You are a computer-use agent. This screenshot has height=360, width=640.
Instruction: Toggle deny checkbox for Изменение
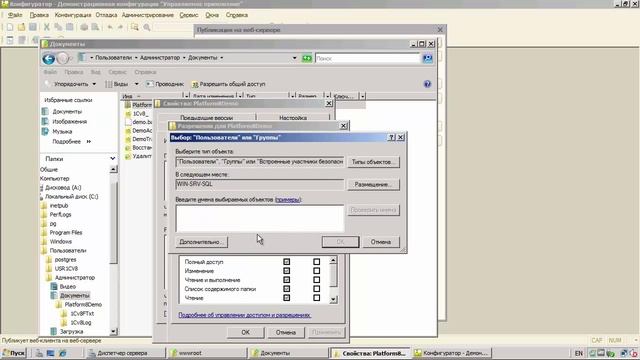point(316,271)
